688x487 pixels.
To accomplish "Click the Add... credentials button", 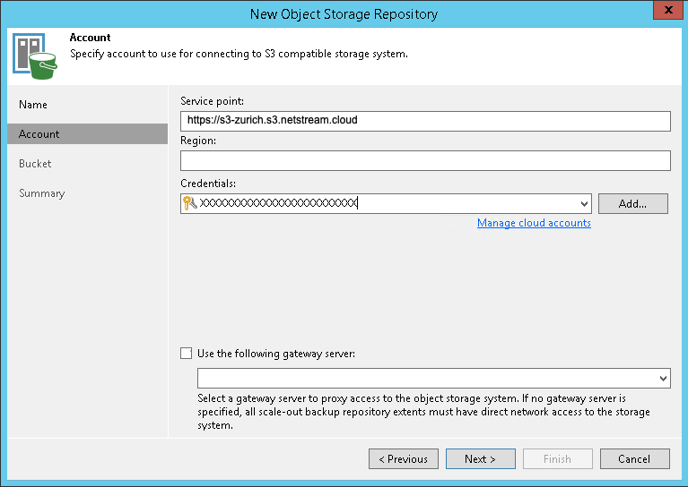I will (x=633, y=204).
